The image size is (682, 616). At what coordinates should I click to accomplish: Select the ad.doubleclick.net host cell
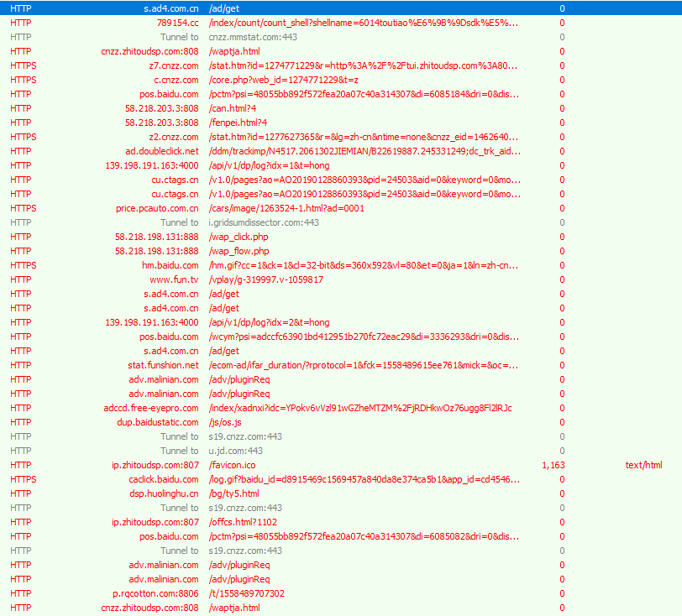pyautogui.click(x=162, y=151)
